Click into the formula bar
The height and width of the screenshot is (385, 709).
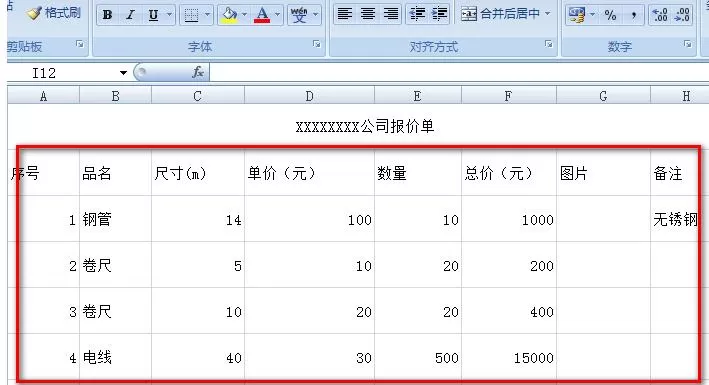[x=459, y=73]
